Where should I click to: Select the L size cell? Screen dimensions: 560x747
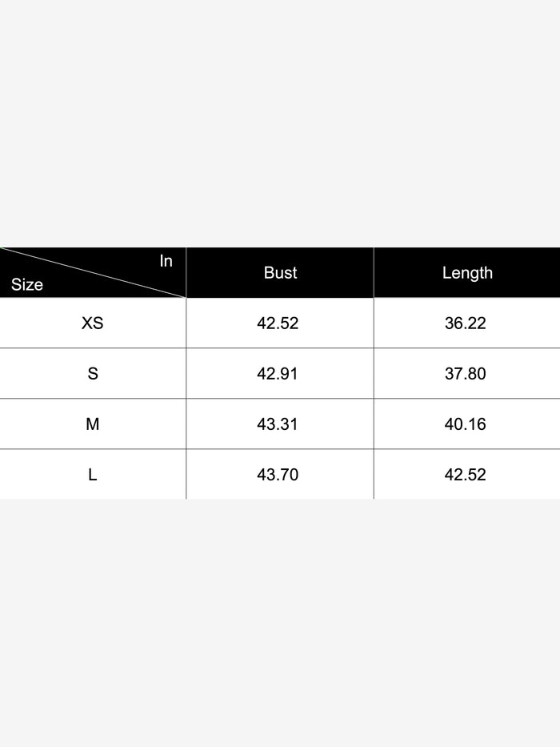[x=93, y=475]
